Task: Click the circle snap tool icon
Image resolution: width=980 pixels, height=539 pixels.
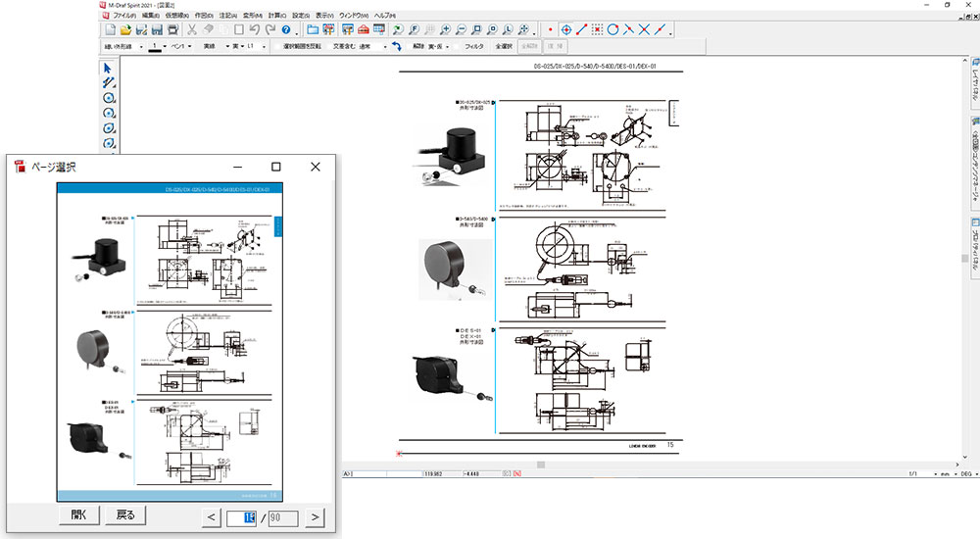Action: 612,30
